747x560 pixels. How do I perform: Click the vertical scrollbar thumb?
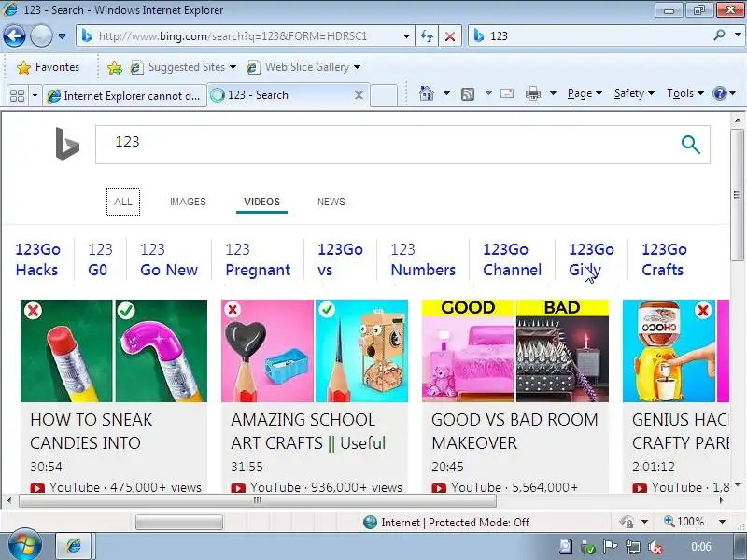738,194
